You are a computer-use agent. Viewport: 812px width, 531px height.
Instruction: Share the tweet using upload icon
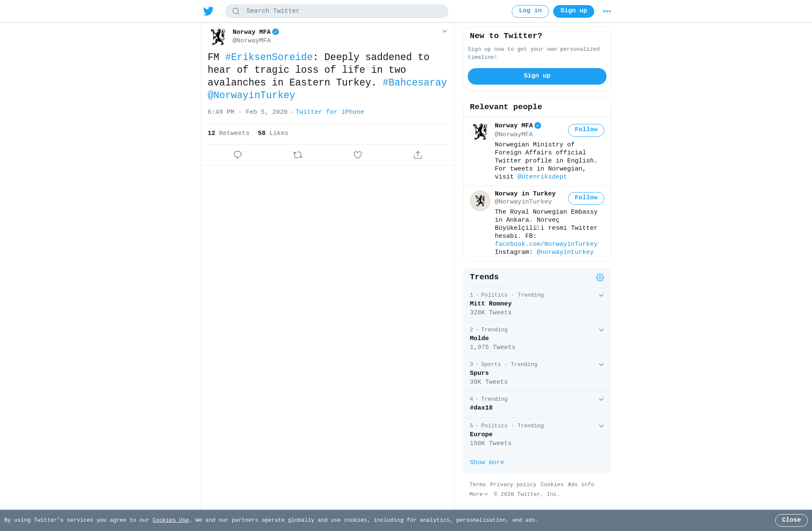tap(418, 155)
